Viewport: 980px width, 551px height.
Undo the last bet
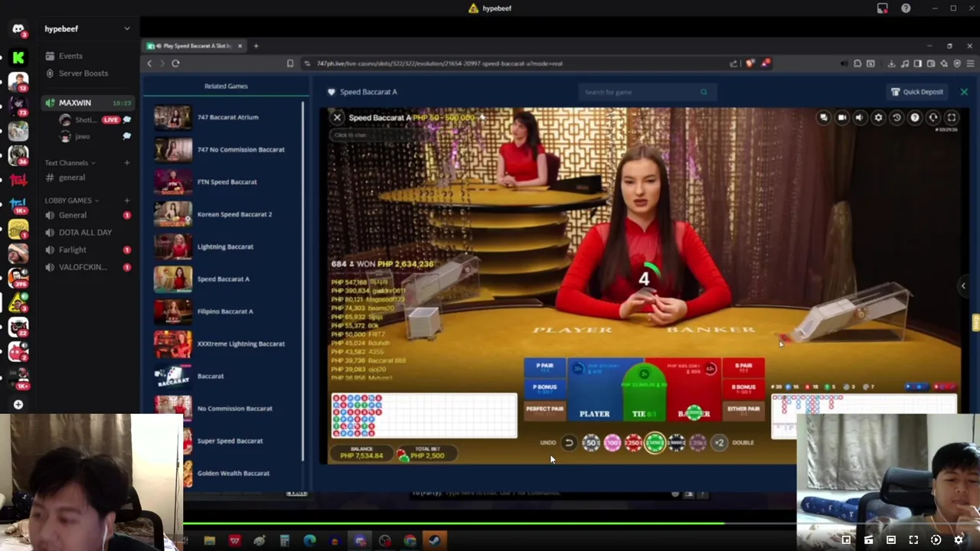click(x=568, y=442)
